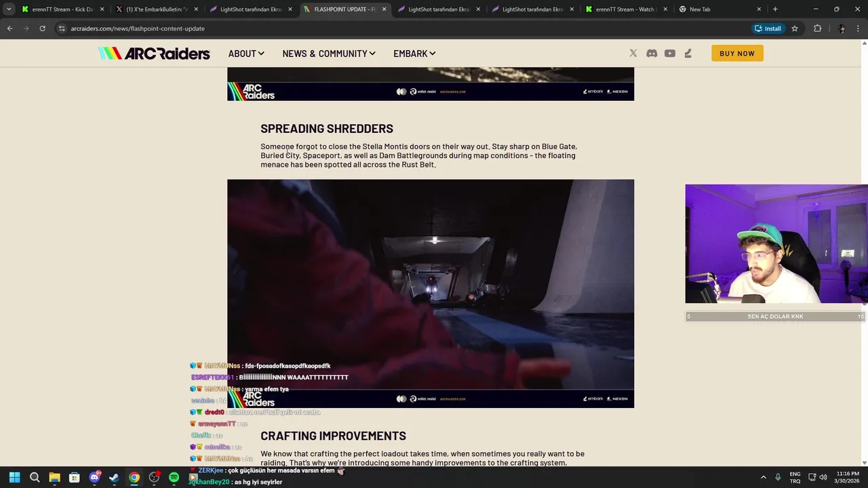Click the Install app button in address bar
868x488 pixels.
point(768,28)
